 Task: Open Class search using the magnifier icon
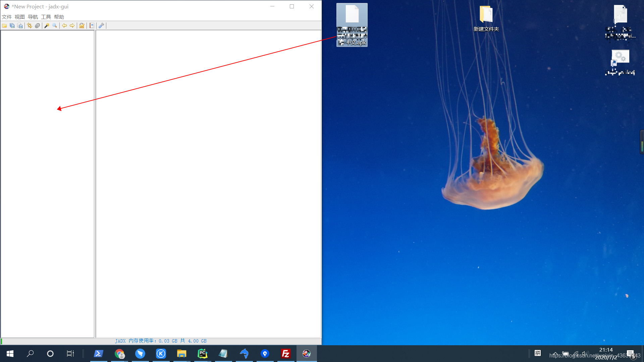55,26
